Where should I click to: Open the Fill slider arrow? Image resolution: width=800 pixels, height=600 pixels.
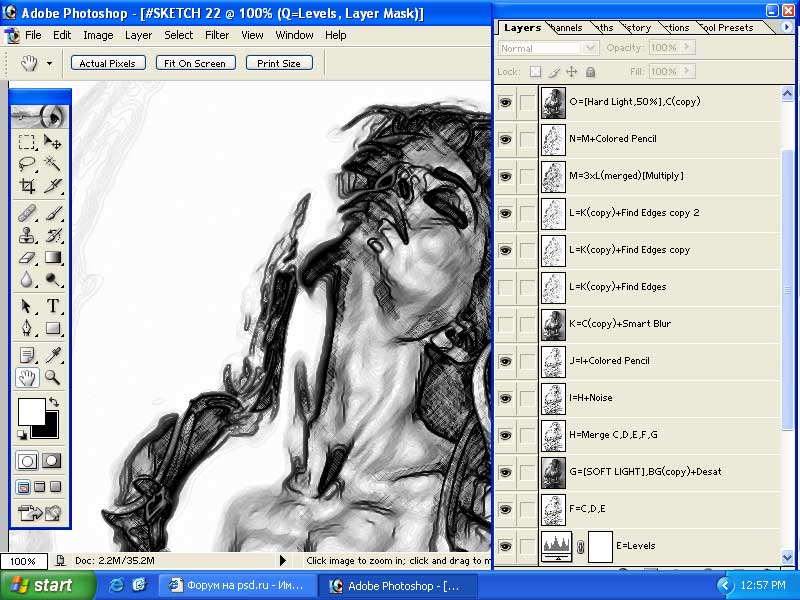click(x=687, y=71)
